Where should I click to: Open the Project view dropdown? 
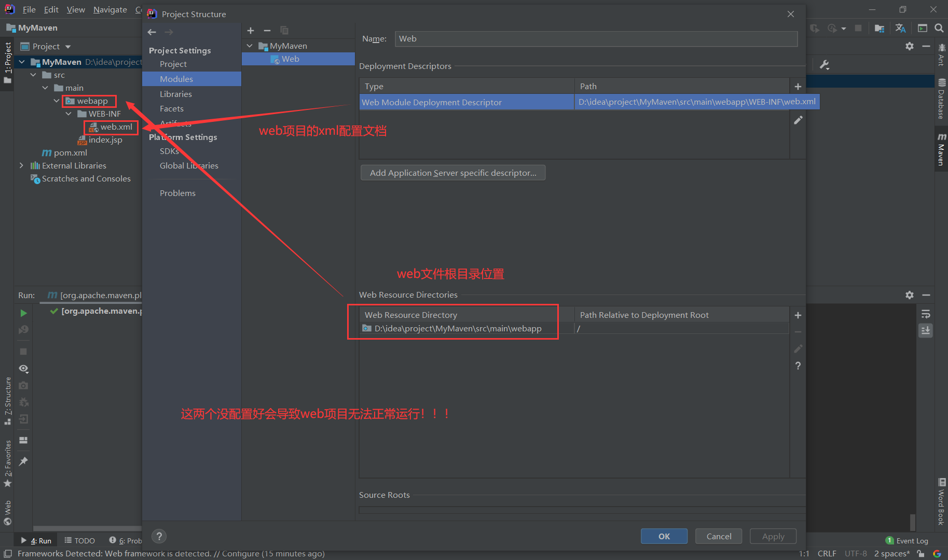68,47
